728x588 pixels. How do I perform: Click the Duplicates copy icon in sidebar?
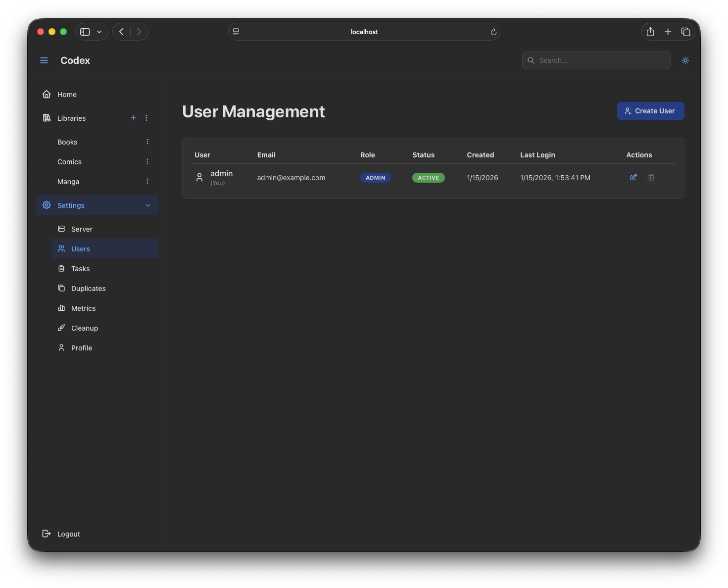[61, 288]
